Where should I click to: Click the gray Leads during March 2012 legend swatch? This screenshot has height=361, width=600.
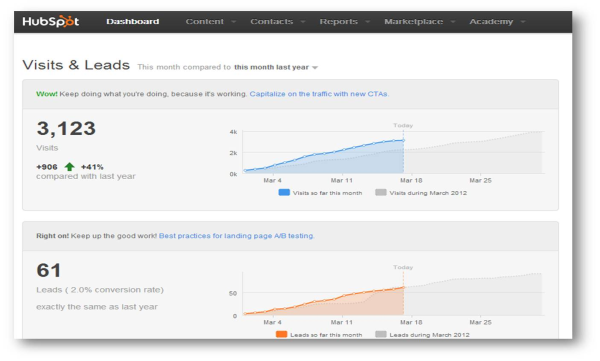tap(381, 334)
